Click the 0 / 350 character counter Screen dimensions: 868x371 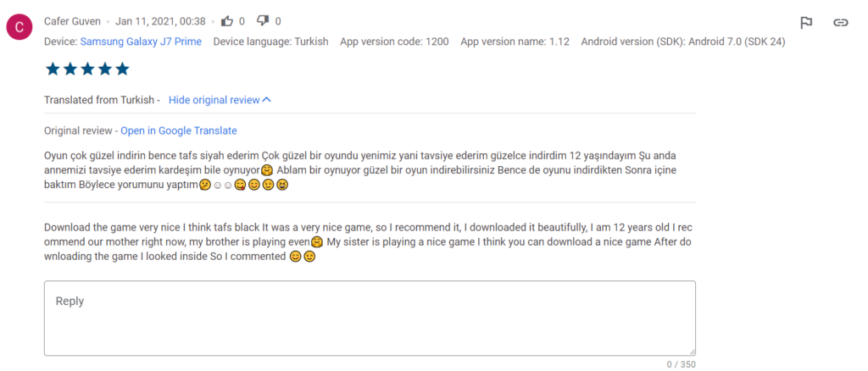[681, 364]
